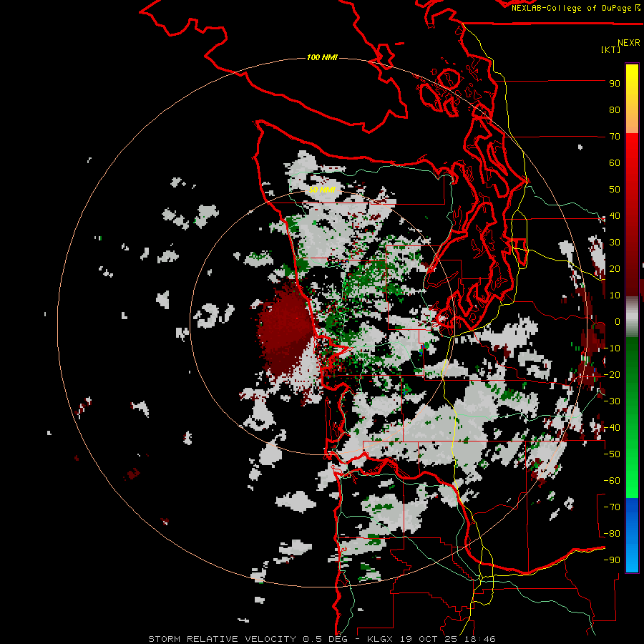Screen dimensions: 644x644
Task: Click the large dark red velocity patch offshore
Action: pyautogui.click(x=286, y=326)
